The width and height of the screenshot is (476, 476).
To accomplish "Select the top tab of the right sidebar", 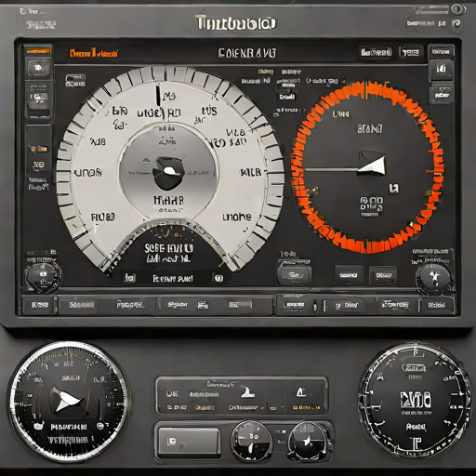I will [x=442, y=51].
